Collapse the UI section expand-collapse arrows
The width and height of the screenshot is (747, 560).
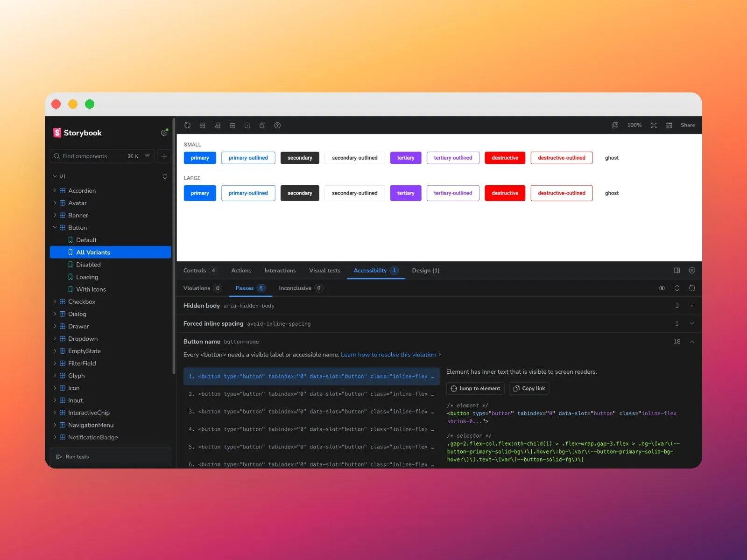click(165, 176)
